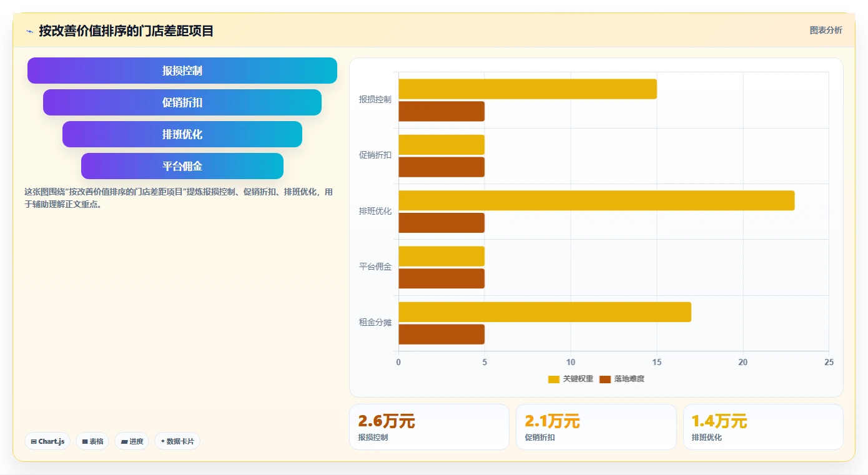Select the 报损控制 funnel bar
Screen dimensions: 868x475
[182, 71]
